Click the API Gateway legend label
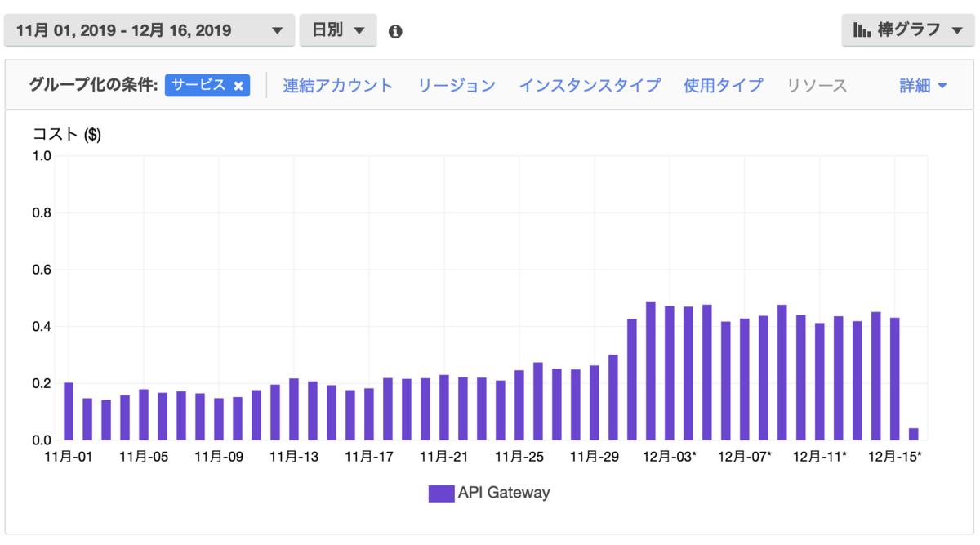The height and width of the screenshot is (545, 980). [504, 493]
